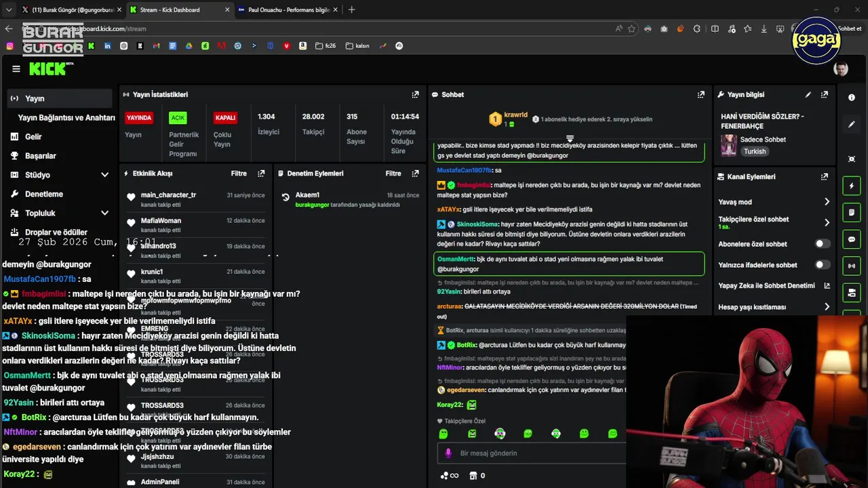This screenshot has height=488, width=868.
Task: Open the profile avatar menu
Action: [841, 68]
